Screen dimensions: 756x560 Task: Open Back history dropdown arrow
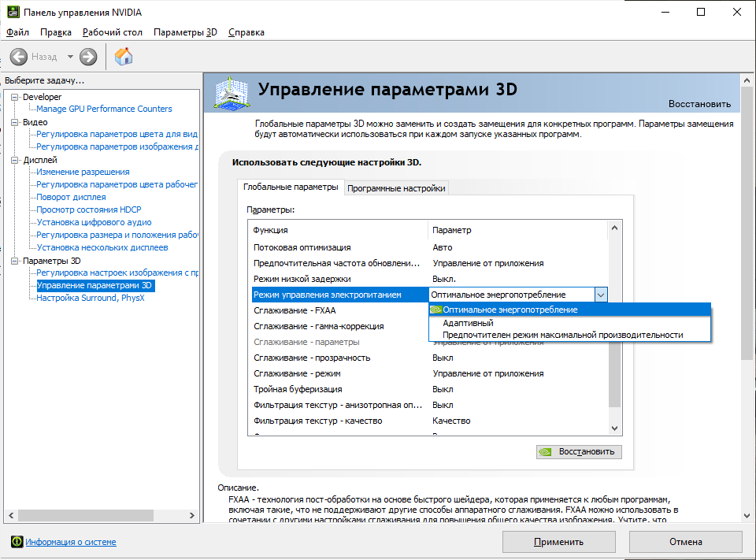tap(70, 57)
